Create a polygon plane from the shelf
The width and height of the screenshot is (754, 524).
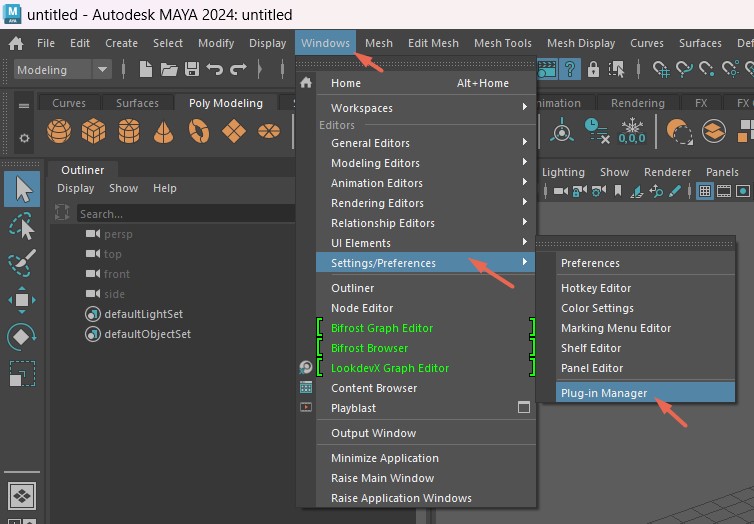pos(234,131)
